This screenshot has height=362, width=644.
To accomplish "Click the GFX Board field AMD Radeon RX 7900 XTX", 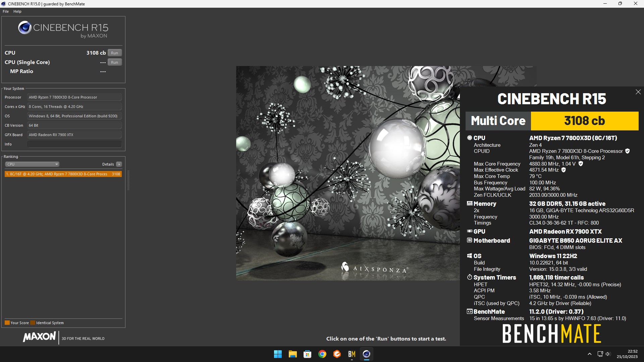I will click(x=74, y=135).
